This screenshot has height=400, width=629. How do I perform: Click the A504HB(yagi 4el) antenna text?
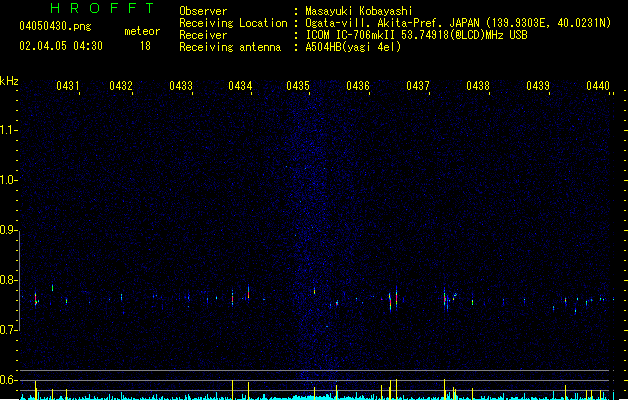click(x=353, y=47)
